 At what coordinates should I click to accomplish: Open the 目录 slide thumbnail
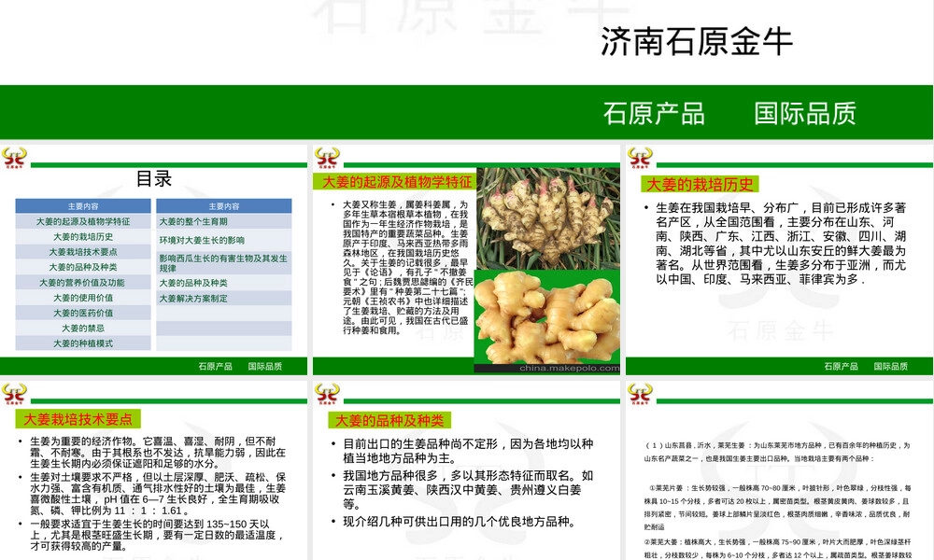click(x=154, y=259)
